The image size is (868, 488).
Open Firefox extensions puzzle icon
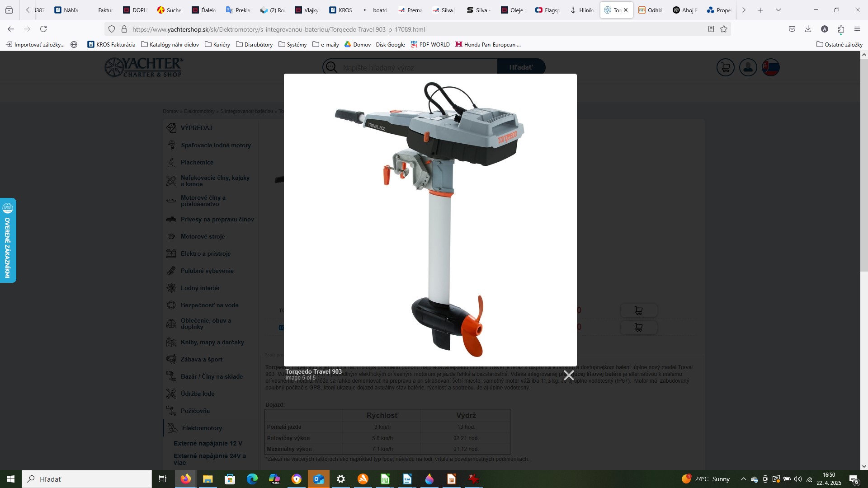841,29
